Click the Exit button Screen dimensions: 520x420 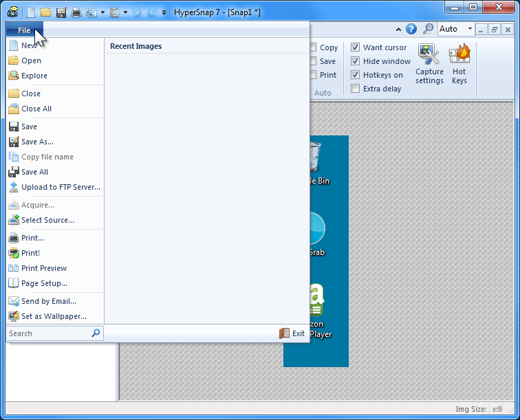click(292, 333)
